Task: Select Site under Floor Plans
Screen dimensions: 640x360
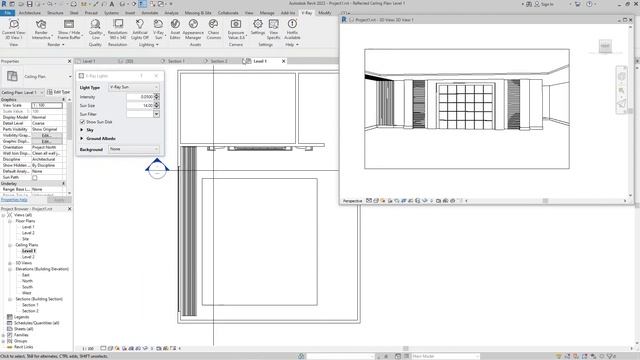Action: (25, 239)
